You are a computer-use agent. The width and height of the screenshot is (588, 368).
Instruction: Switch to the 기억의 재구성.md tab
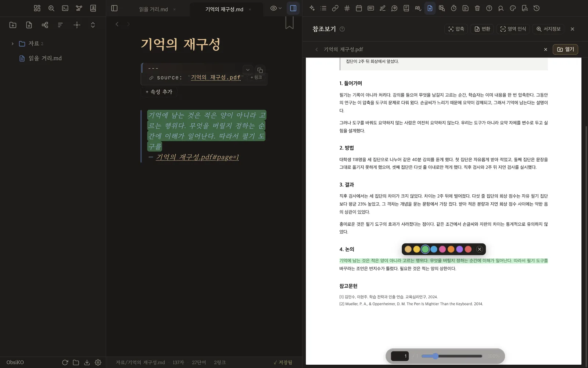click(224, 9)
